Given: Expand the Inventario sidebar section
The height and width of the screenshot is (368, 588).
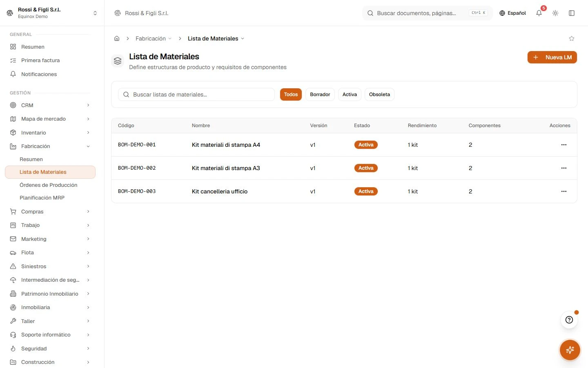Looking at the screenshot, I should (x=50, y=132).
